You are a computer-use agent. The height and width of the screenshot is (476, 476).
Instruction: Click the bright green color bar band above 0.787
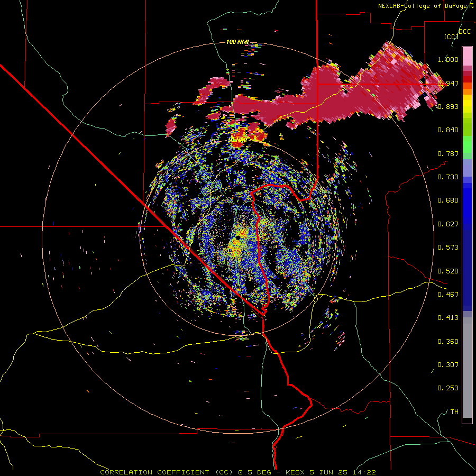[x=467, y=144]
